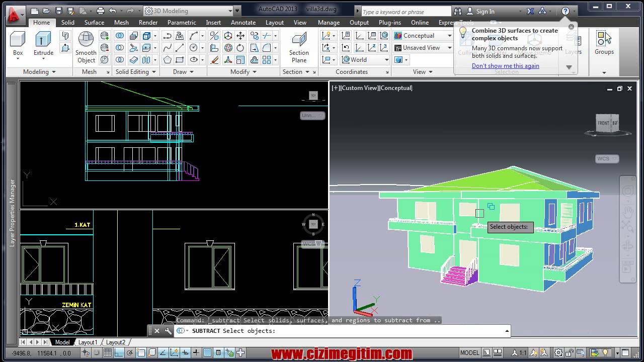Switch to the Layout1 tab
The image size is (644, 362).
(88, 342)
